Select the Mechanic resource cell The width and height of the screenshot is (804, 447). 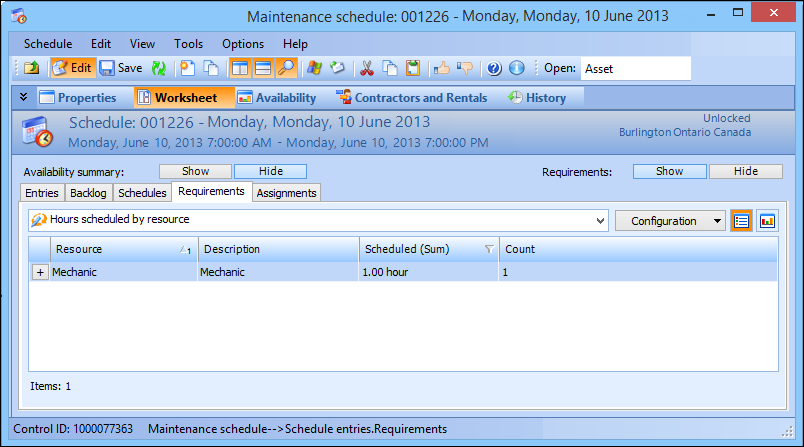pyautogui.click(x=124, y=272)
